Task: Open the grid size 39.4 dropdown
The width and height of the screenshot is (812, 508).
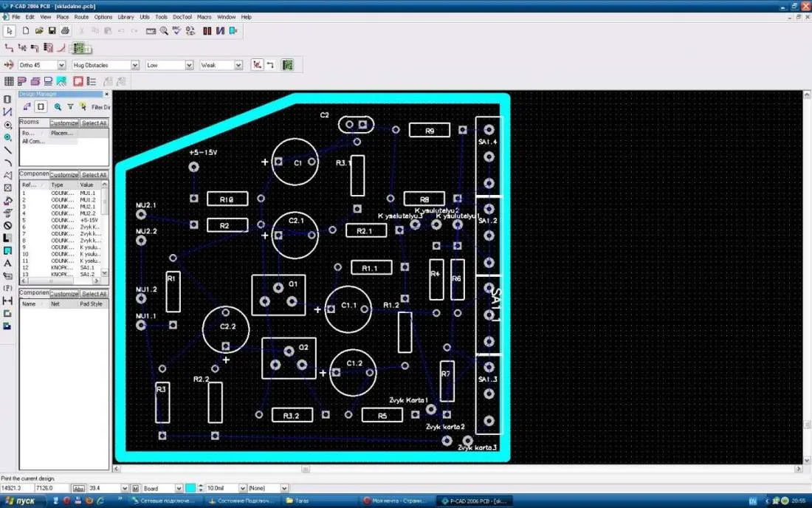Action: pos(124,488)
